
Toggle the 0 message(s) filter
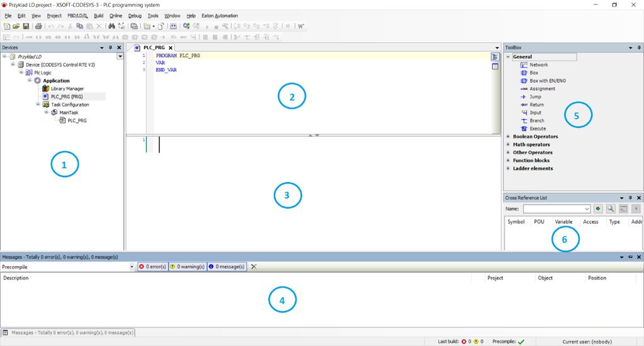point(227,267)
